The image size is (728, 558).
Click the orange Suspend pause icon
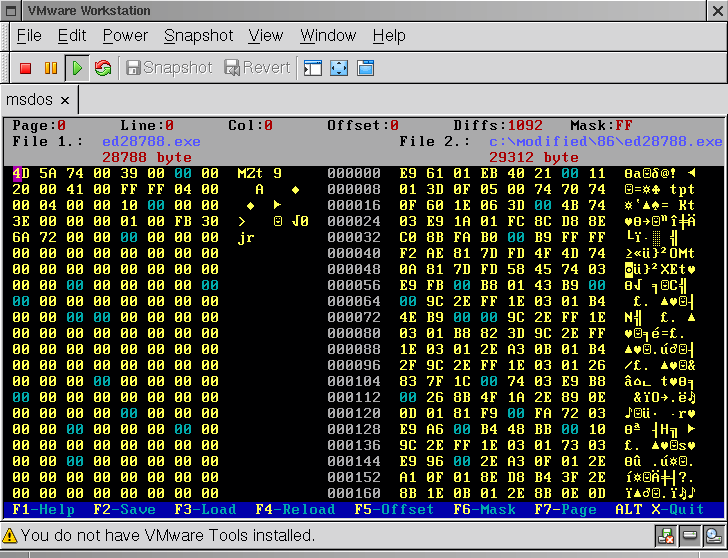51,68
